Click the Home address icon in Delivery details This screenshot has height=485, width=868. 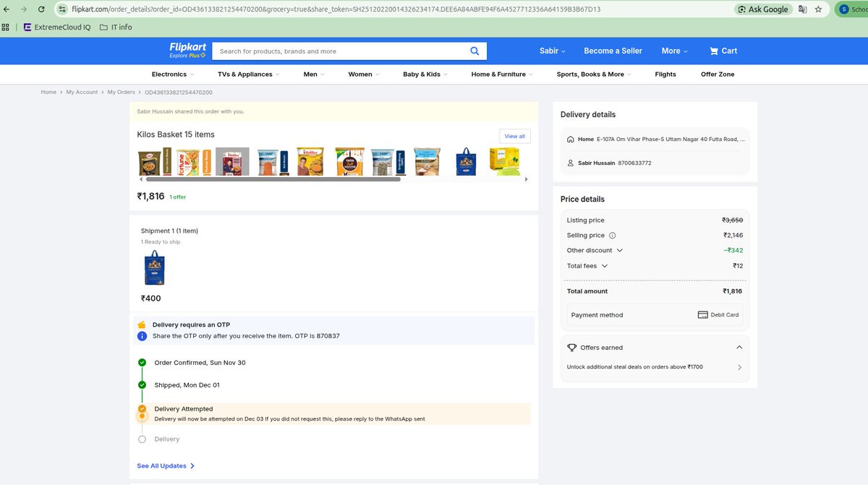(571, 139)
